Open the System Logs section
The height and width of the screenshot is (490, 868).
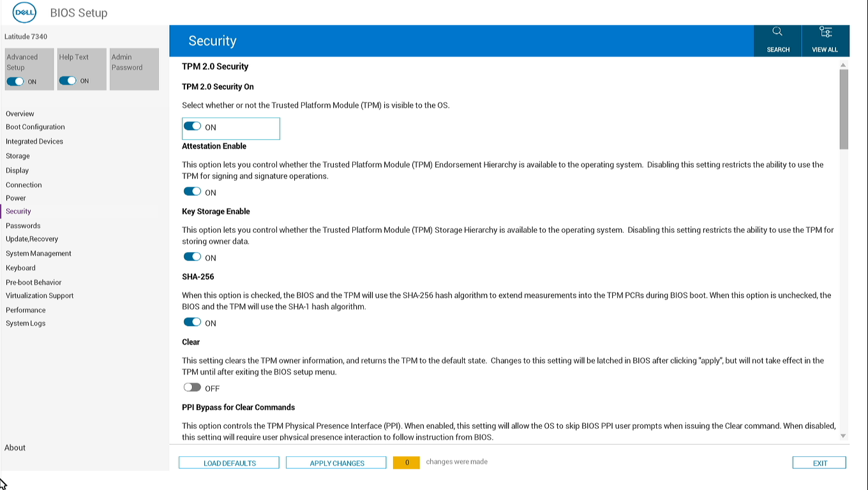pos(26,323)
